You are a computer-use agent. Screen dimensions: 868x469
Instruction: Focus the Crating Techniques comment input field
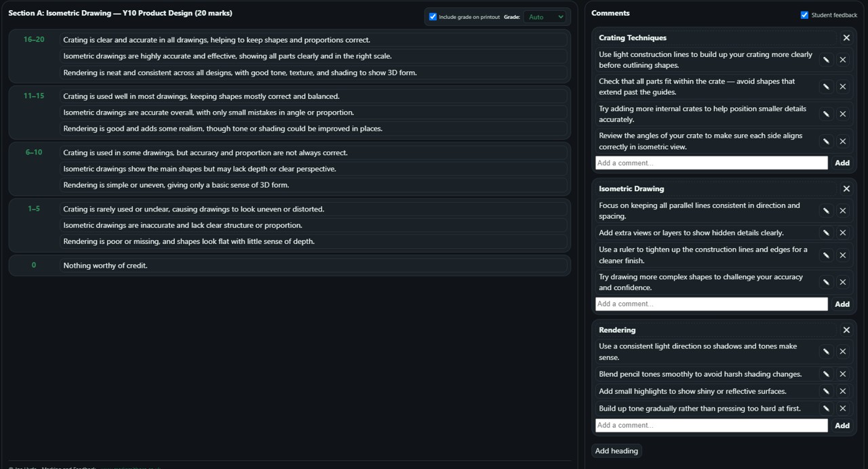711,163
